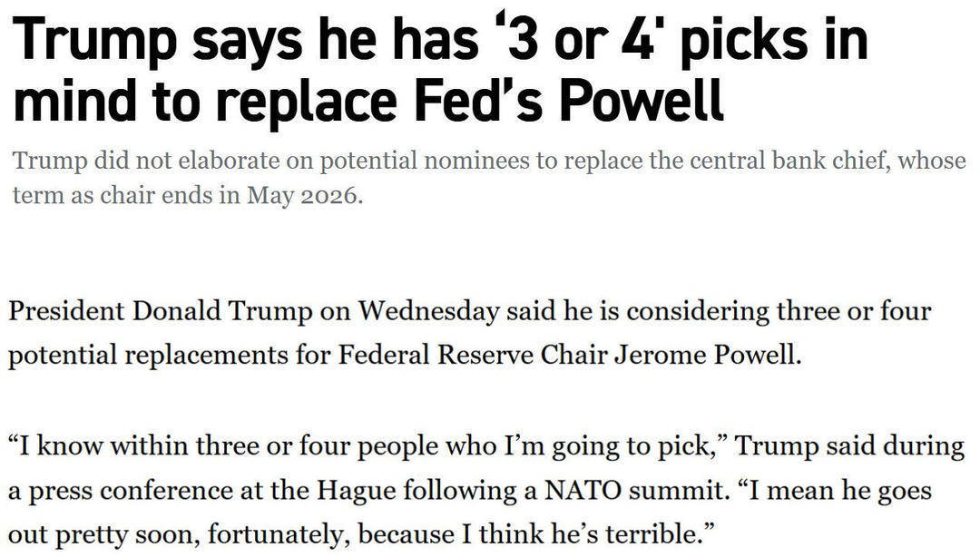
Task: Click the gray subheadline about potential nominees
Action: [489, 178]
